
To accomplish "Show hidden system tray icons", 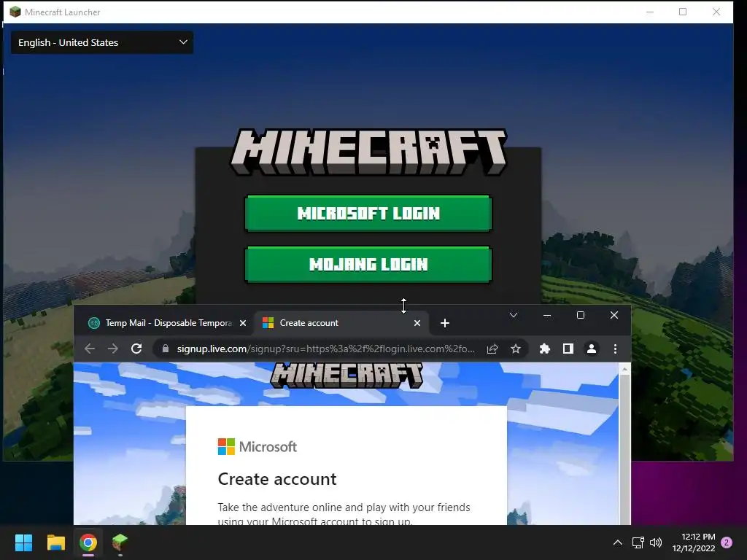I will click(x=617, y=542).
